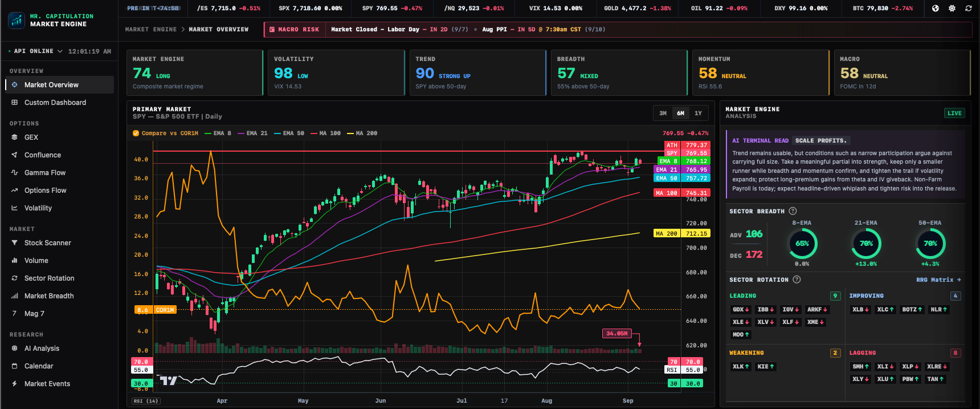Click Market Breadth bars icon
Viewport: 980px width, 409px height.
14,295
